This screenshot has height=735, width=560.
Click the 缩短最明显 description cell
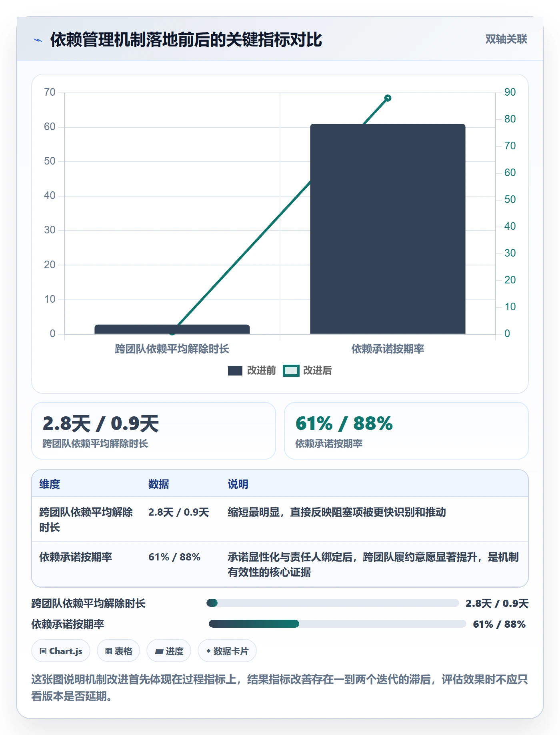tap(337, 512)
